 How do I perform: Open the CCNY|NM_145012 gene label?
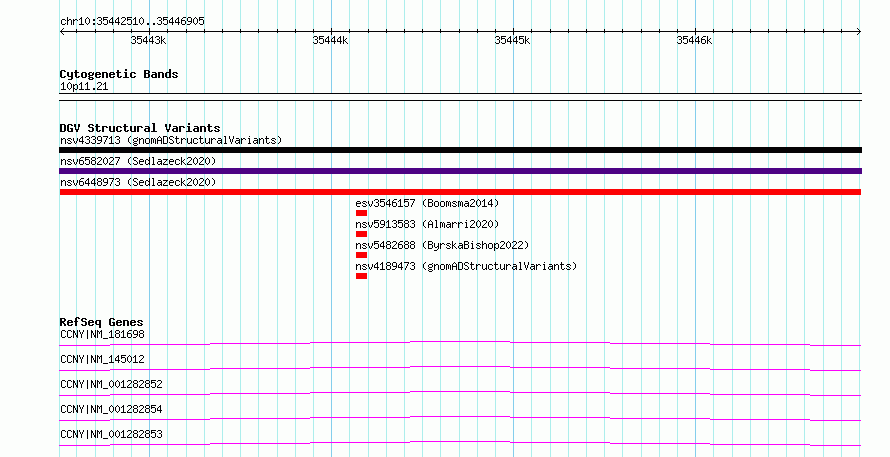click(x=102, y=359)
